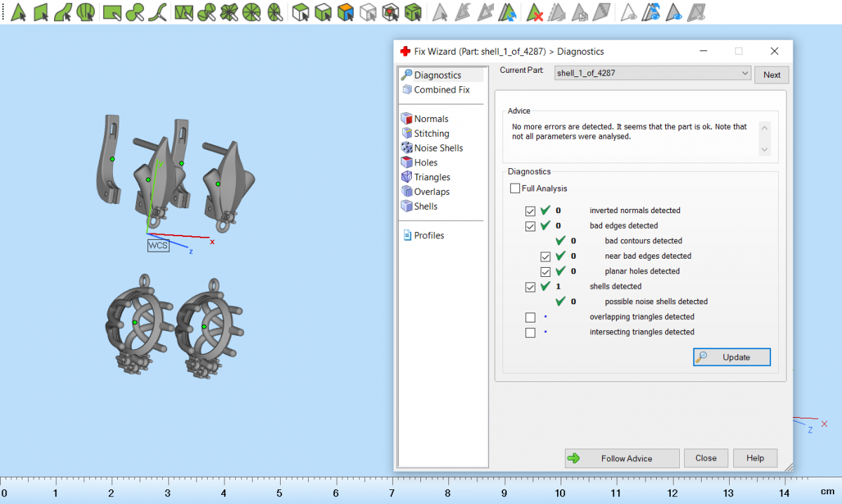This screenshot has width=842, height=504.
Task: Click the orange and blue cube icon
Action: point(345,12)
